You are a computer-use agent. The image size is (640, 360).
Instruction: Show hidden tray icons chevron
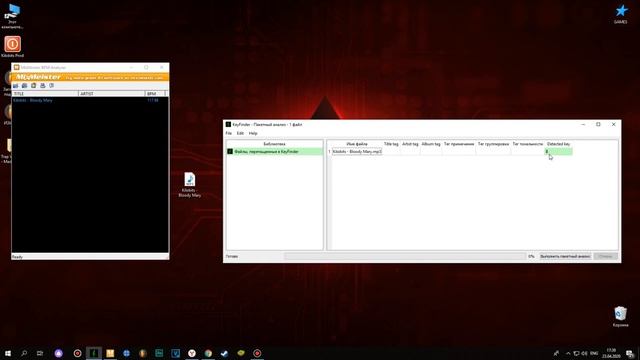point(568,353)
